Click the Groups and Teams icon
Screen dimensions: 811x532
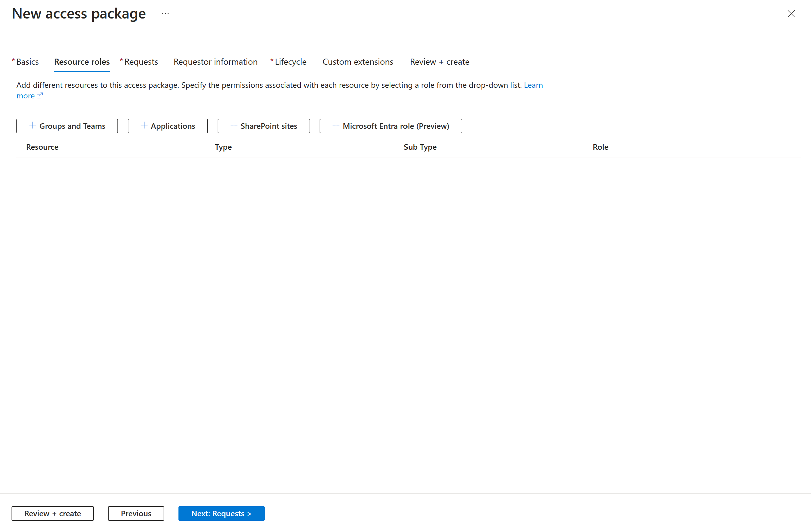pyautogui.click(x=32, y=125)
